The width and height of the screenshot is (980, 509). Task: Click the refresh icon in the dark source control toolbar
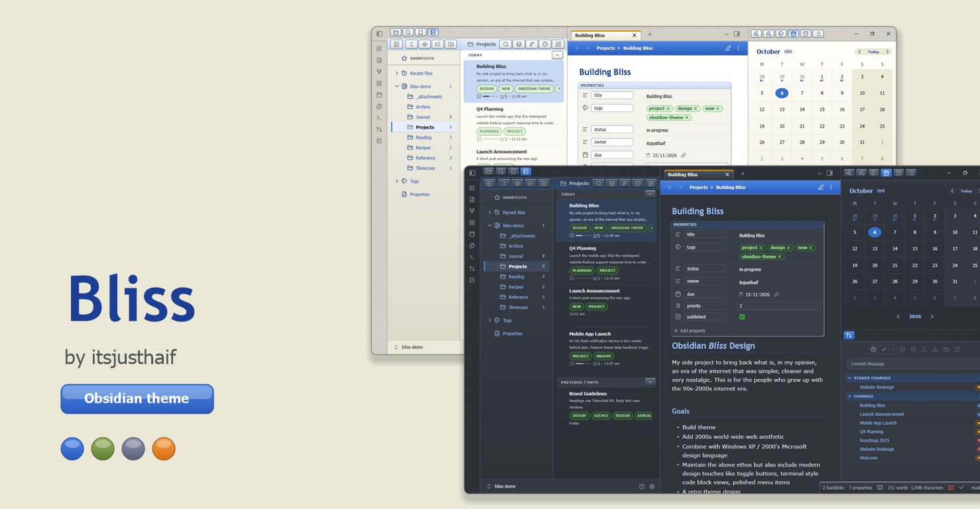pos(957,349)
